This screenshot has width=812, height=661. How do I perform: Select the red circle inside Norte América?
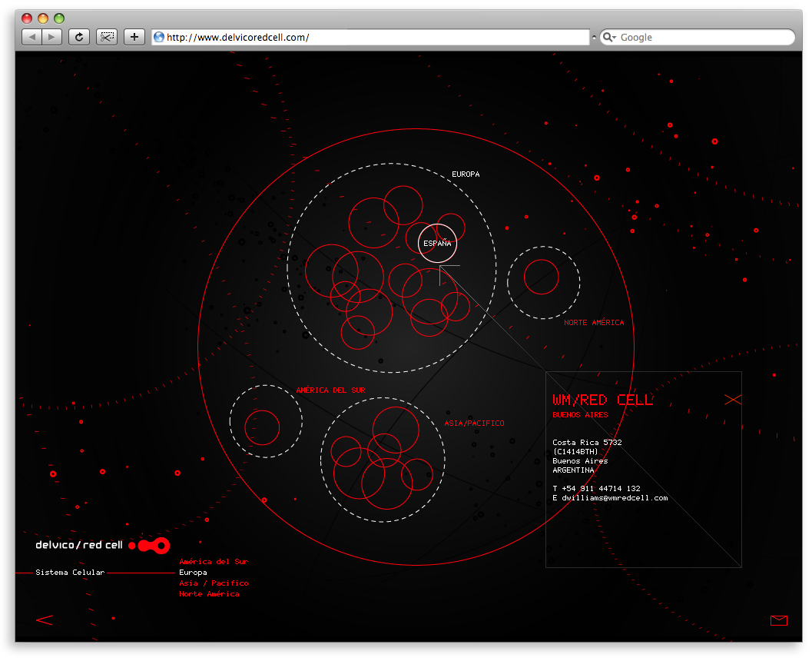pos(542,277)
